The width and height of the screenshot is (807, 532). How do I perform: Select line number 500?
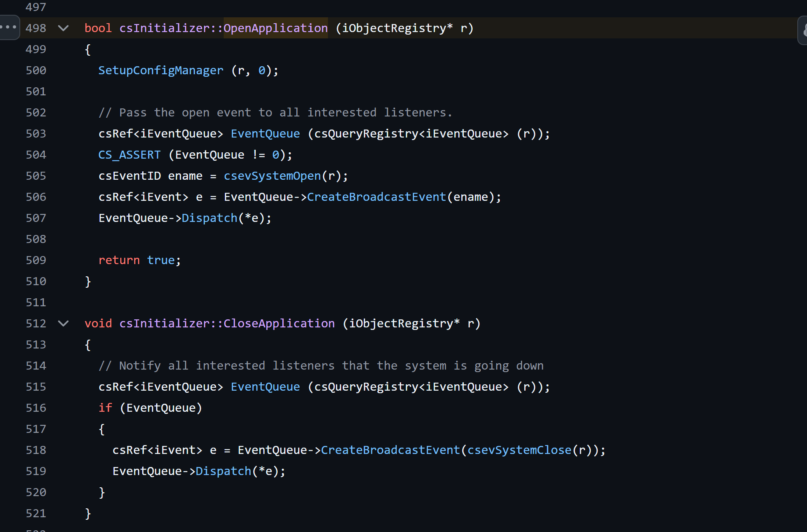click(x=36, y=70)
